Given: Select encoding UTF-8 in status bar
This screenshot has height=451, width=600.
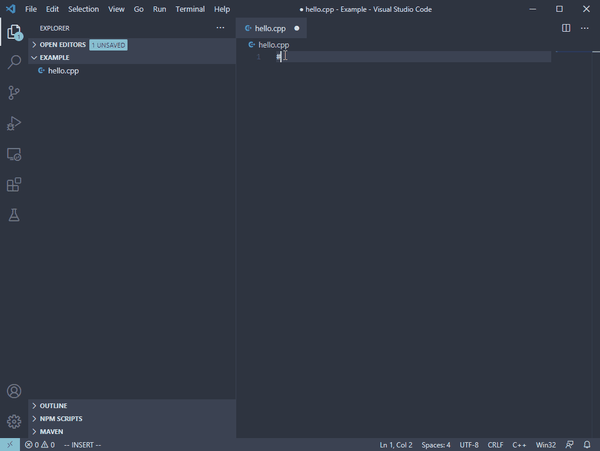Looking at the screenshot, I should [x=469, y=445].
